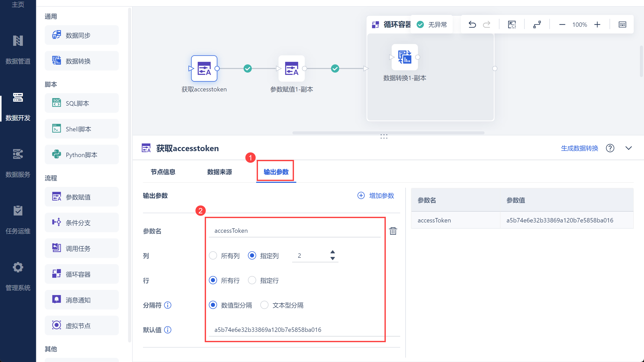Viewport: 644px width, 362px height.
Task: Select the 所有列 radio button
Action: click(213, 255)
